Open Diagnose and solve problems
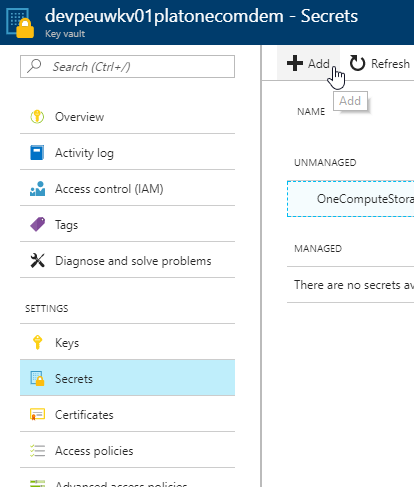The height and width of the screenshot is (487, 414). click(x=127, y=261)
